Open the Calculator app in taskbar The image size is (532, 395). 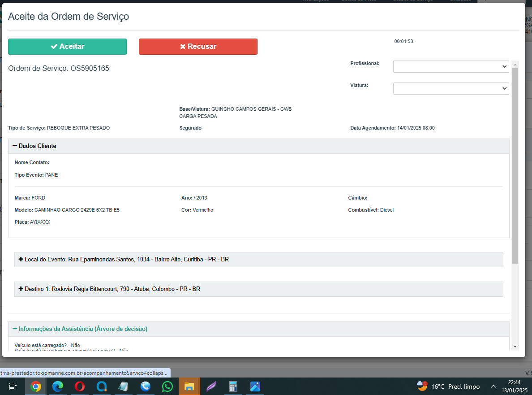(x=233, y=386)
